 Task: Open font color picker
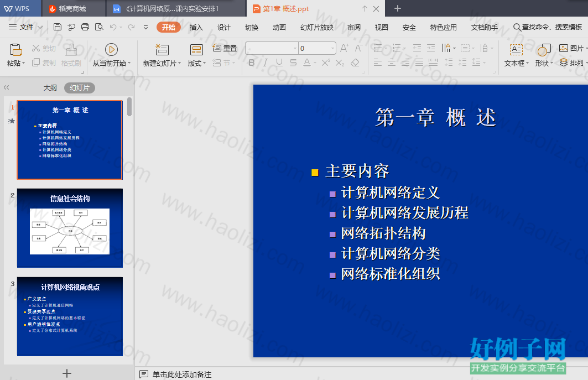(x=307, y=63)
